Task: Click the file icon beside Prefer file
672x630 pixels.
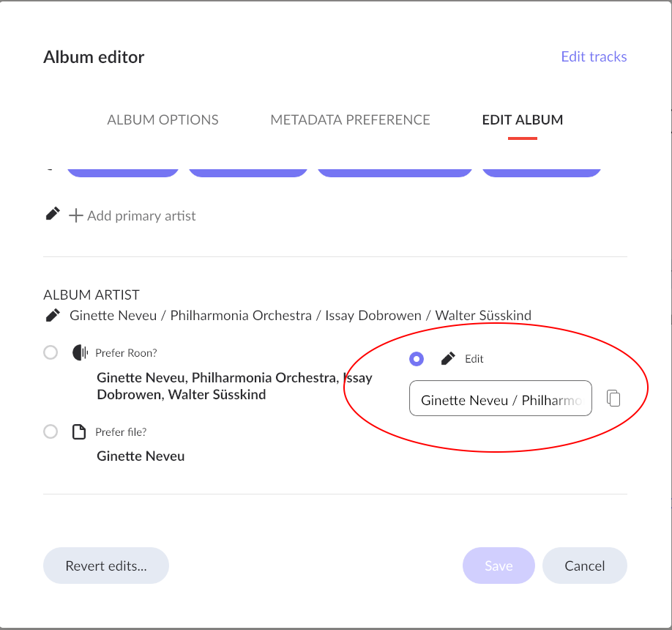Action: click(79, 432)
